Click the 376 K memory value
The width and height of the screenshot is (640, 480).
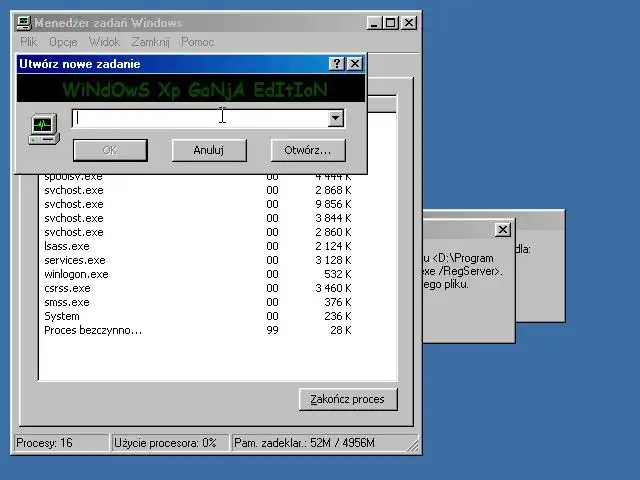pyautogui.click(x=338, y=302)
